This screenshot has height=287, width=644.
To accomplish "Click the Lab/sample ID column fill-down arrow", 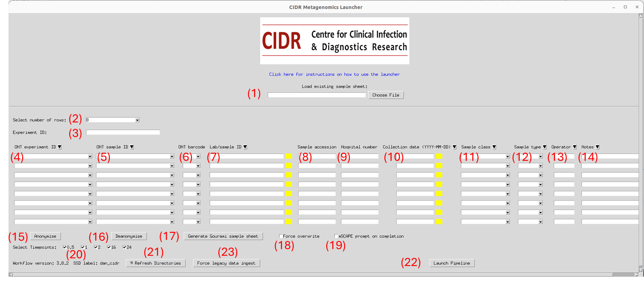I will click(245, 147).
